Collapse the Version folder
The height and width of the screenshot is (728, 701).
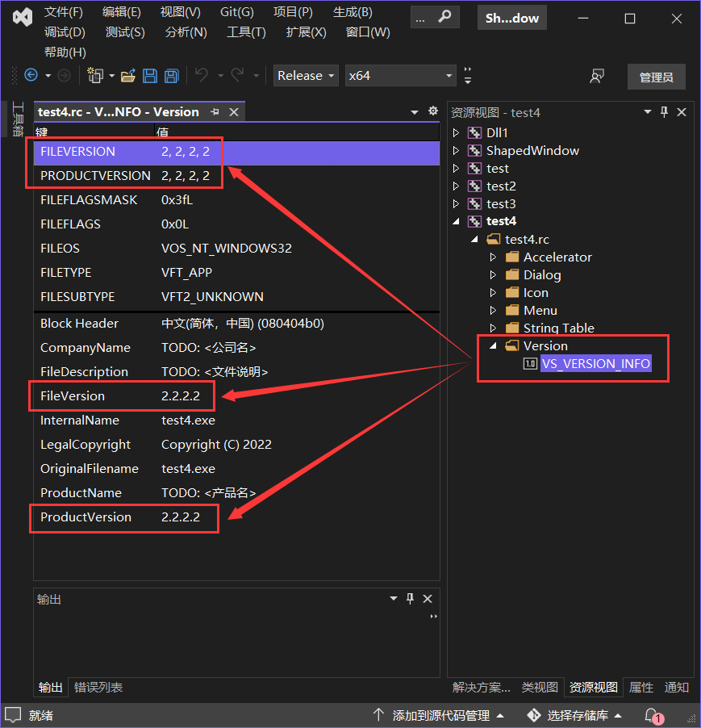[x=493, y=345]
